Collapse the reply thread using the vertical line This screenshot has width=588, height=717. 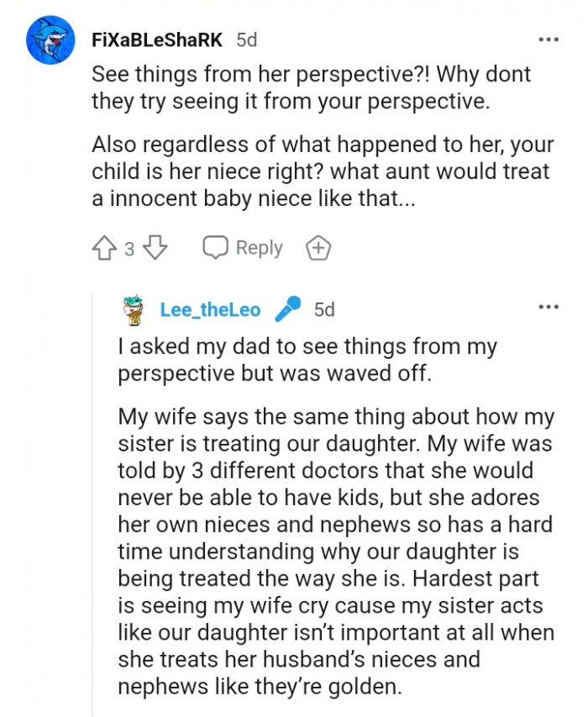click(x=93, y=504)
